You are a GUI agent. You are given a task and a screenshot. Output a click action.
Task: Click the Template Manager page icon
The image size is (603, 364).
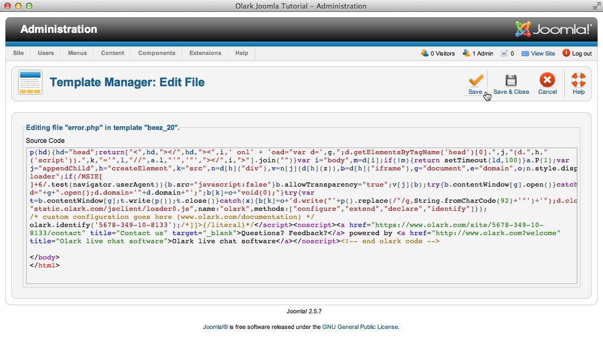click(30, 83)
